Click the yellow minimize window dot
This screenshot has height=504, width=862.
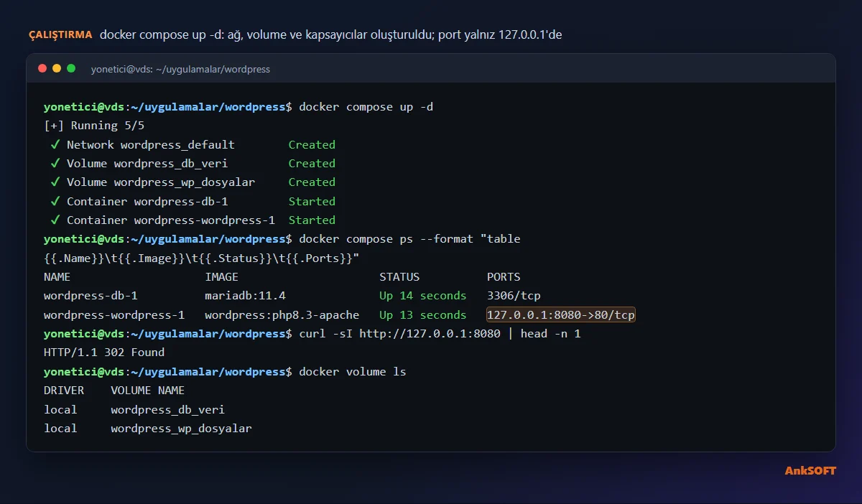57,68
